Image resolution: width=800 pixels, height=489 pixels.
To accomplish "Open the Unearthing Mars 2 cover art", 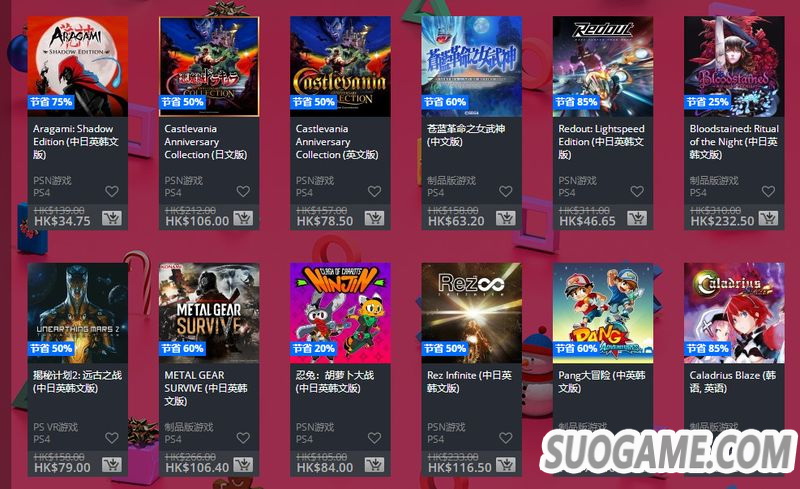I will click(78, 313).
